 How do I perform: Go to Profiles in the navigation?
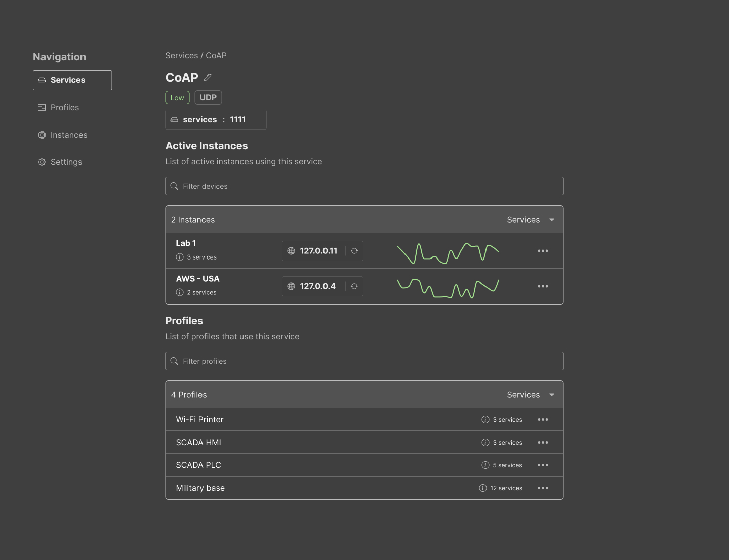pyautogui.click(x=64, y=107)
